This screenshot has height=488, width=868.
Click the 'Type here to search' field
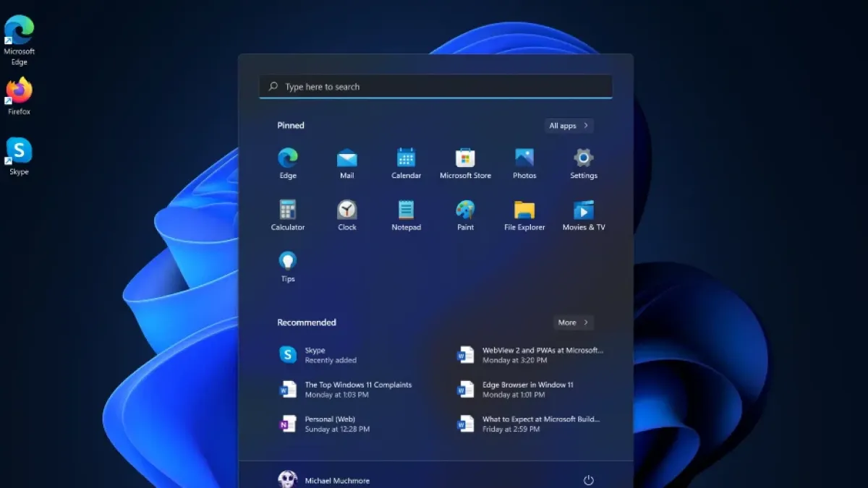pos(435,86)
